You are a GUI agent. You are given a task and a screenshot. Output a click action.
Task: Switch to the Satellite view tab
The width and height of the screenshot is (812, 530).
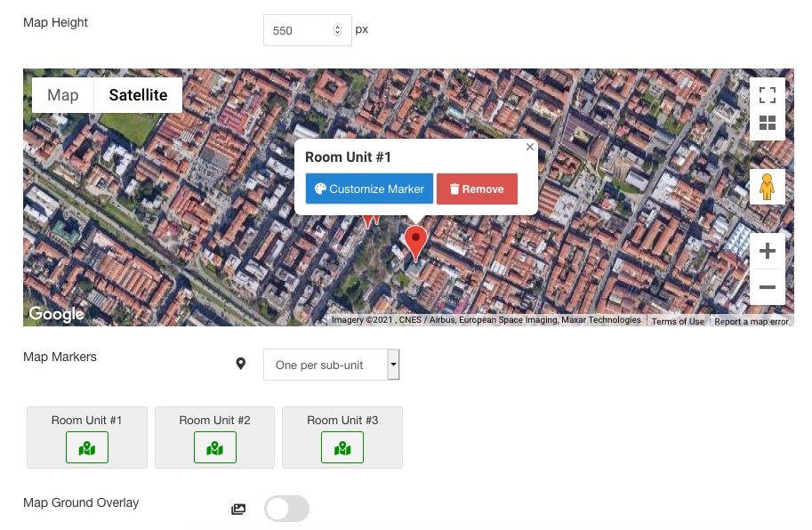click(x=138, y=95)
